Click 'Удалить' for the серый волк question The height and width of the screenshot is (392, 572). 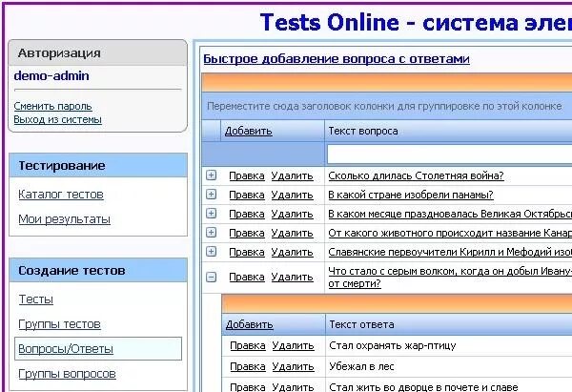coord(293,277)
